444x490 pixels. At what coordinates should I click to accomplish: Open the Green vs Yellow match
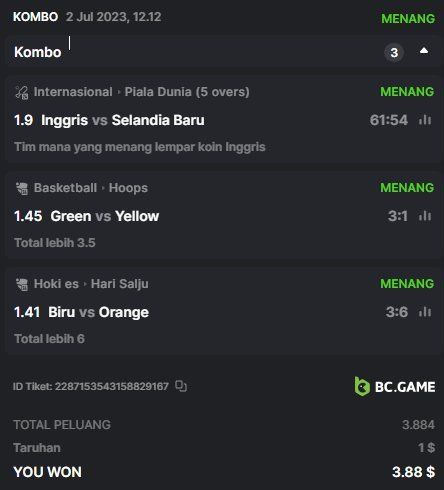105,216
